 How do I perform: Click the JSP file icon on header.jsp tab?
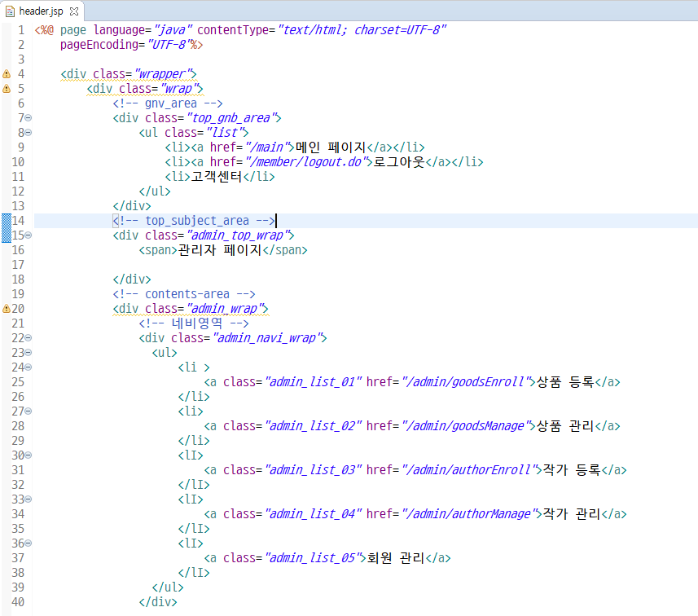(10, 11)
